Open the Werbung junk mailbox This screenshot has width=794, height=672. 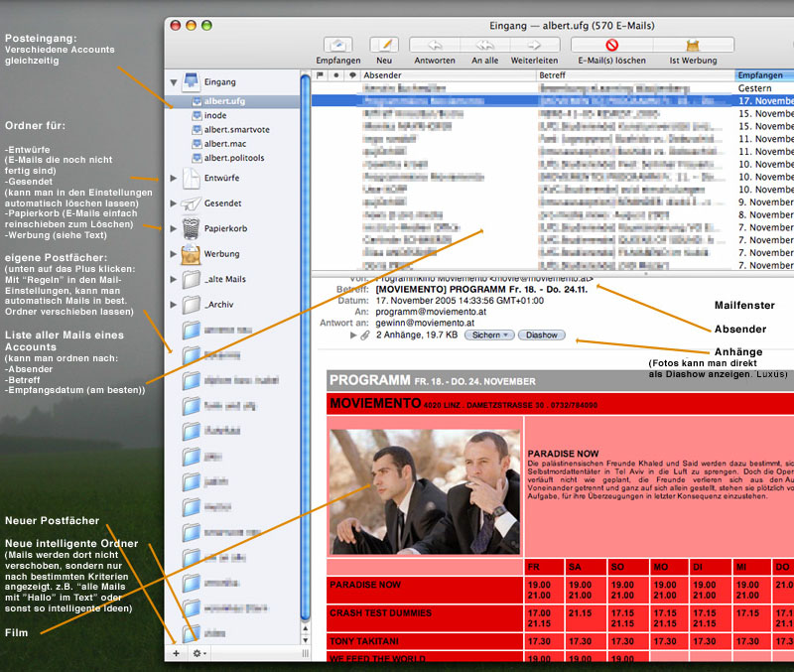[x=221, y=254]
